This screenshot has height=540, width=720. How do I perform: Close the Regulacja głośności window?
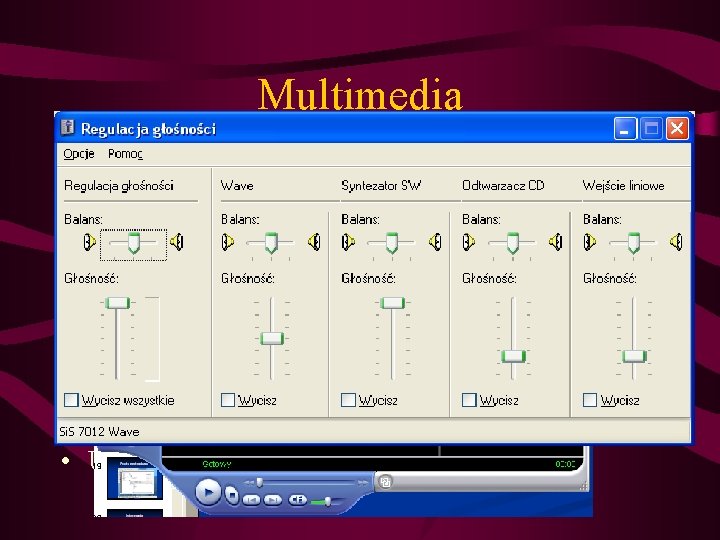[677, 128]
